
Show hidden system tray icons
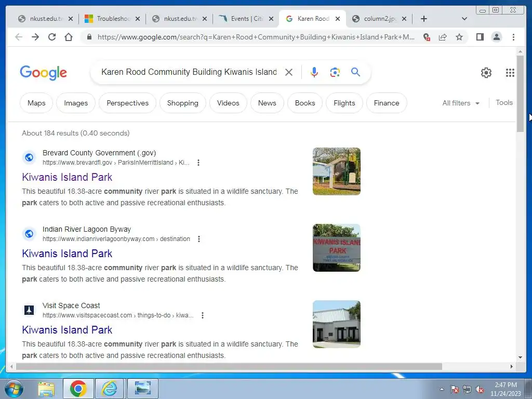(x=442, y=390)
